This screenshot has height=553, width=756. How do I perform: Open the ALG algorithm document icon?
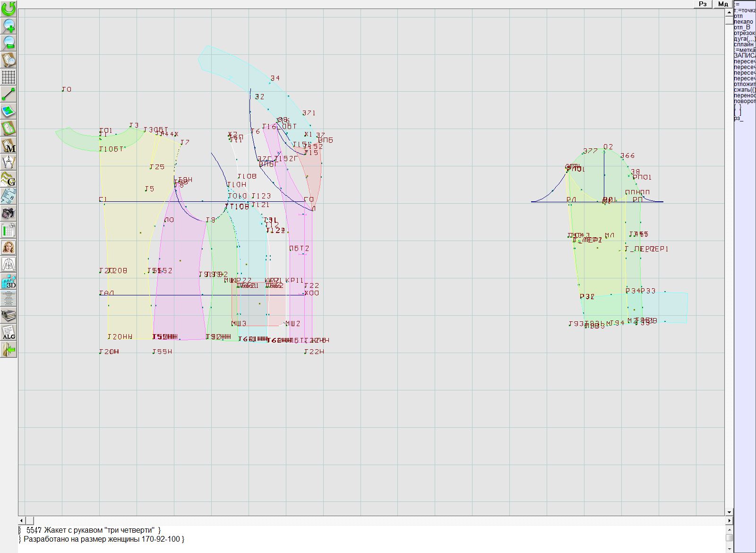coord(9,332)
